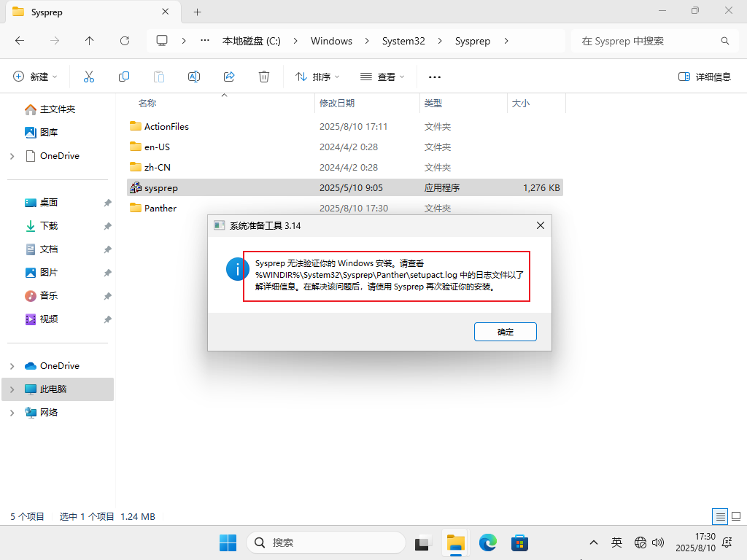
Task: Open the toolbar more options ellipsis
Action: point(435,77)
